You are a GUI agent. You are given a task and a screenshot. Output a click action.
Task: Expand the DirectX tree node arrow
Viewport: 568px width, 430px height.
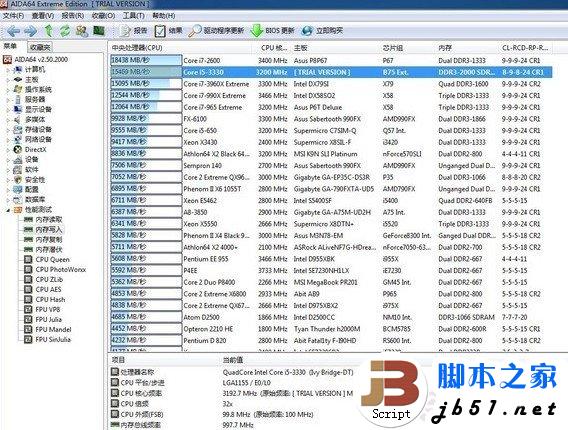(8, 150)
